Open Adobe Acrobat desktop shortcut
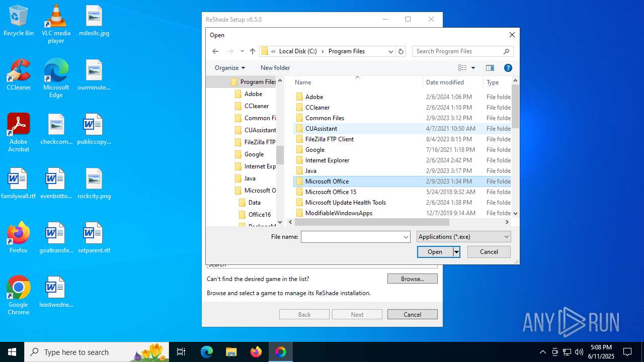This screenshot has width=644, height=362. tap(19, 133)
